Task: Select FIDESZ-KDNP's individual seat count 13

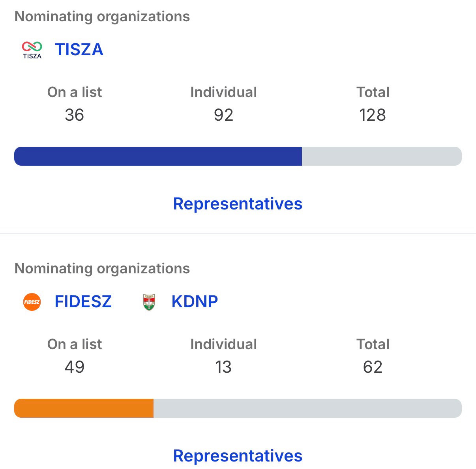Action: coord(223,367)
